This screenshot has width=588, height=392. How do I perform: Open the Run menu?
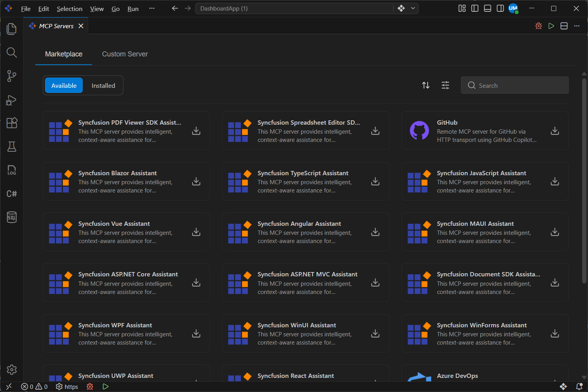click(x=133, y=9)
